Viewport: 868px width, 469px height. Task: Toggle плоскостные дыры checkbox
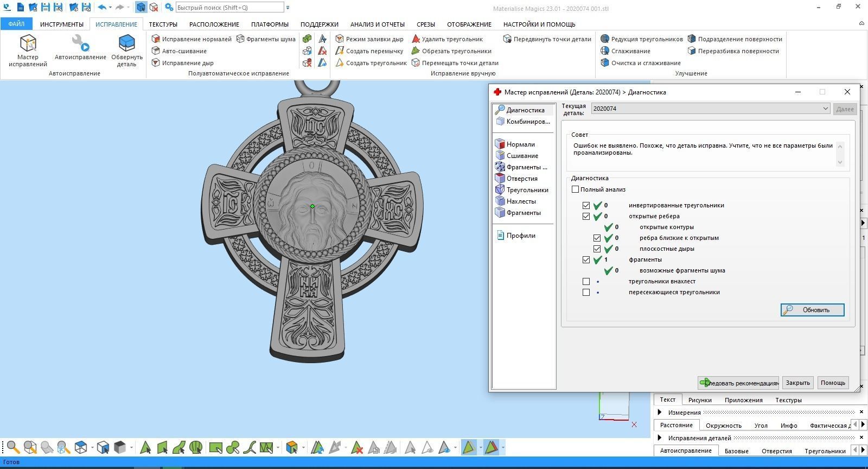pyautogui.click(x=597, y=249)
